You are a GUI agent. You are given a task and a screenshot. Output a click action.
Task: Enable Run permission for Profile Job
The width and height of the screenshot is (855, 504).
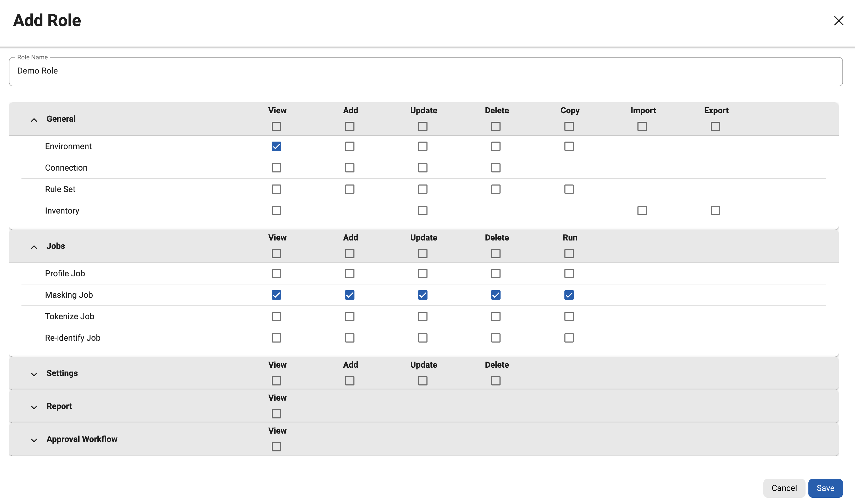coord(569,273)
